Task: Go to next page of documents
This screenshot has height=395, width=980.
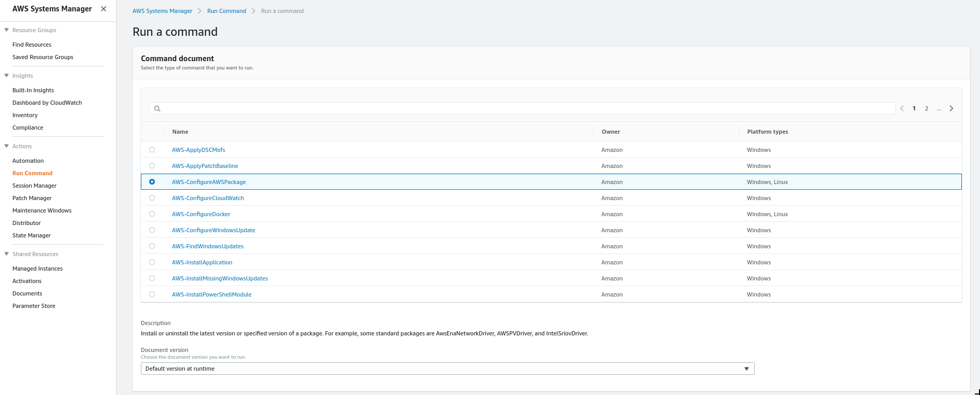Action: click(x=951, y=108)
